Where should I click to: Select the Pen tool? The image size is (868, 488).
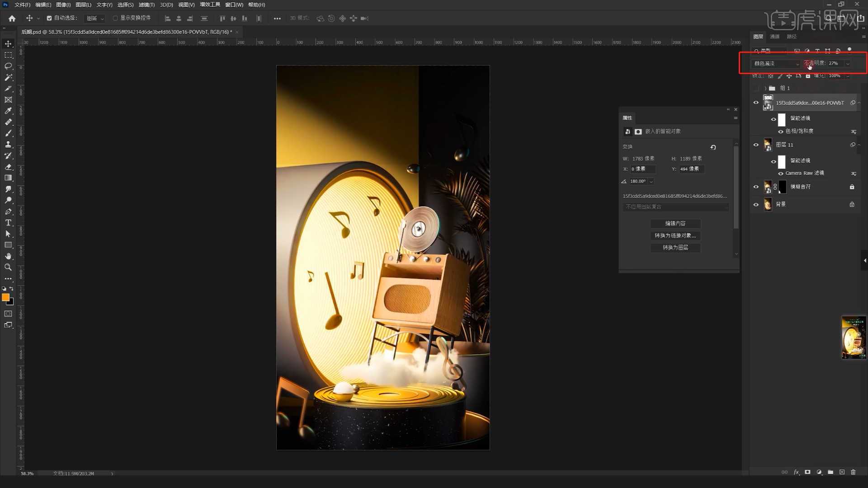point(8,211)
